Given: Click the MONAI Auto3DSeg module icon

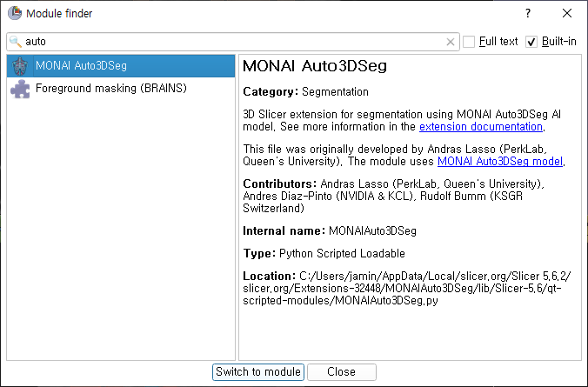Looking at the screenshot, I should pos(20,66).
